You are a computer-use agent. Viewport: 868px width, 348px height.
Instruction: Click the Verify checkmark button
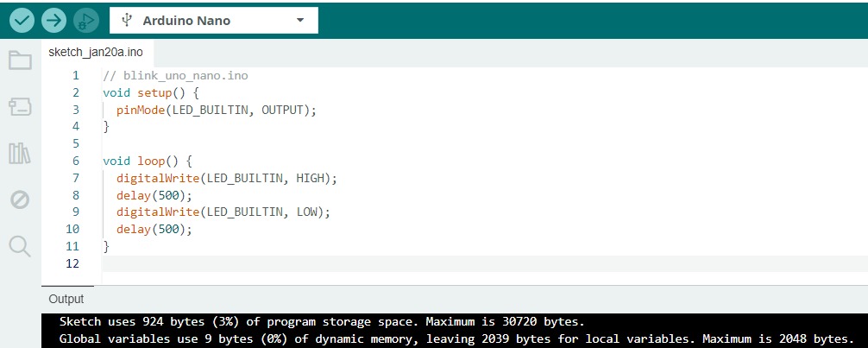(x=22, y=21)
